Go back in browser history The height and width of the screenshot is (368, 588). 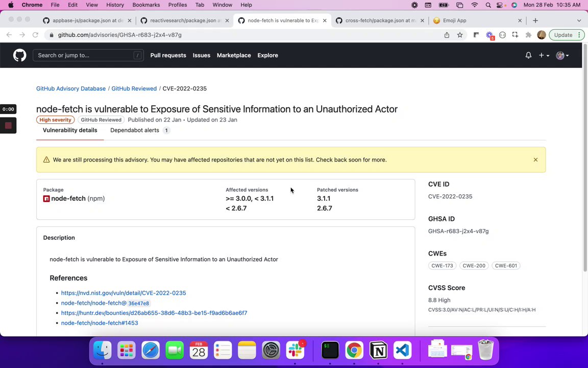9,35
